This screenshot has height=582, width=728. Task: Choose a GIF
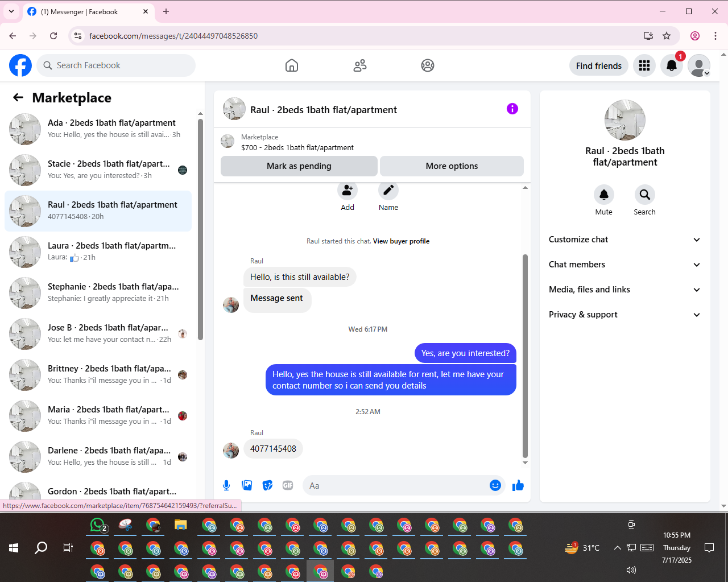coord(288,485)
